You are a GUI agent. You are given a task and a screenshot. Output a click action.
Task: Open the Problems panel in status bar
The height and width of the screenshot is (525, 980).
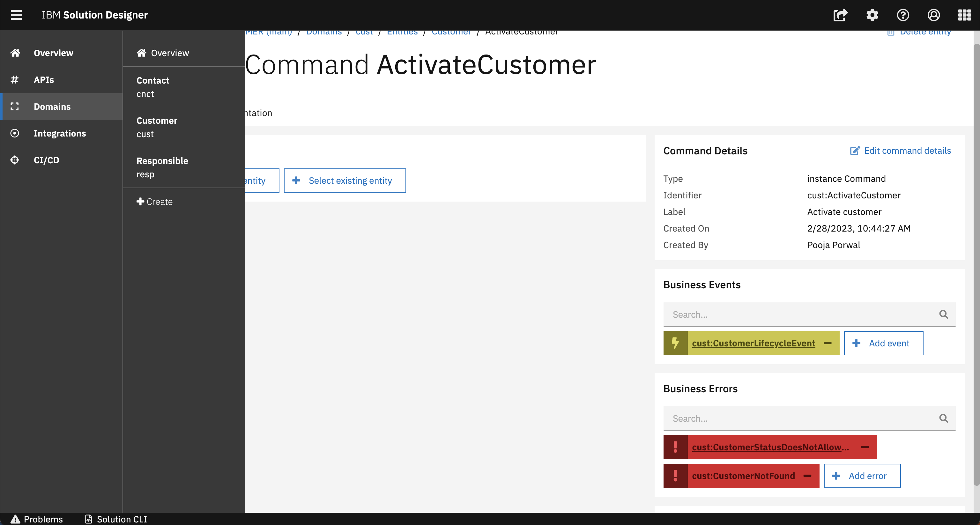pos(37,519)
